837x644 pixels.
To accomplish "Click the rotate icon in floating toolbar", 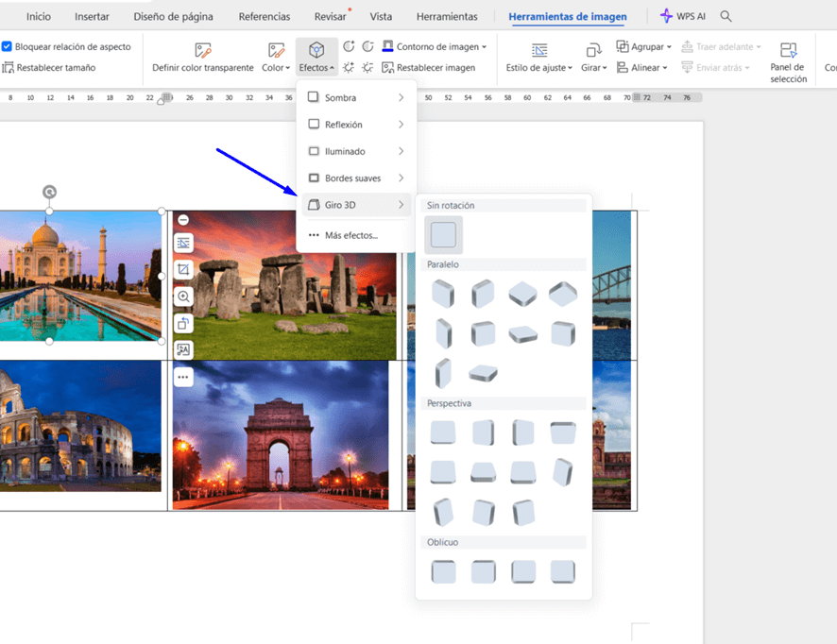I will (183, 323).
